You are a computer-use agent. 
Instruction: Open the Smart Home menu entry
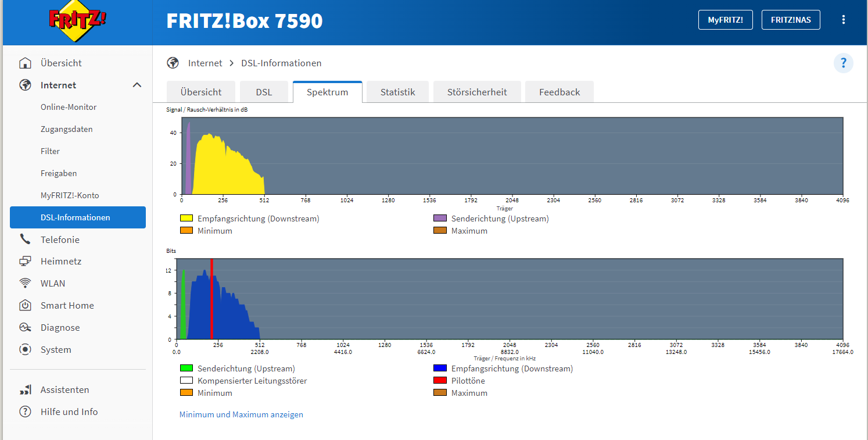[67, 305]
